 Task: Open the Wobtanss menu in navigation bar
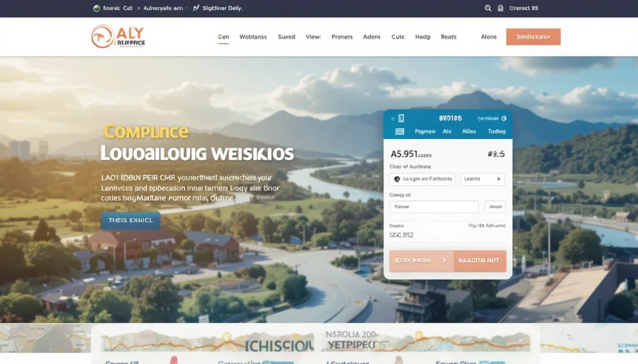[253, 37]
